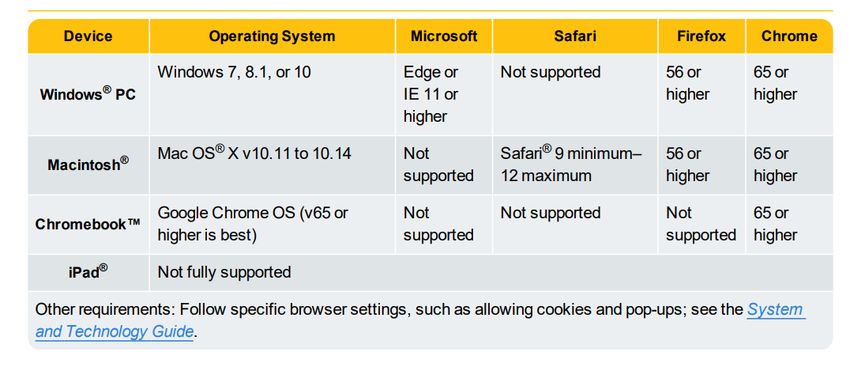The width and height of the screenshot is (850, 367).
Task: Click the Other requirements footnote text
Action: click(x=420, y=320)
